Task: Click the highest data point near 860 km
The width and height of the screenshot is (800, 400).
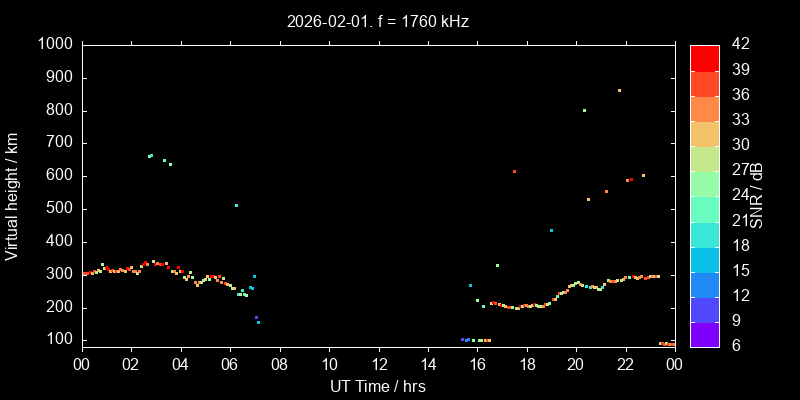Action: tap(619, 90)
